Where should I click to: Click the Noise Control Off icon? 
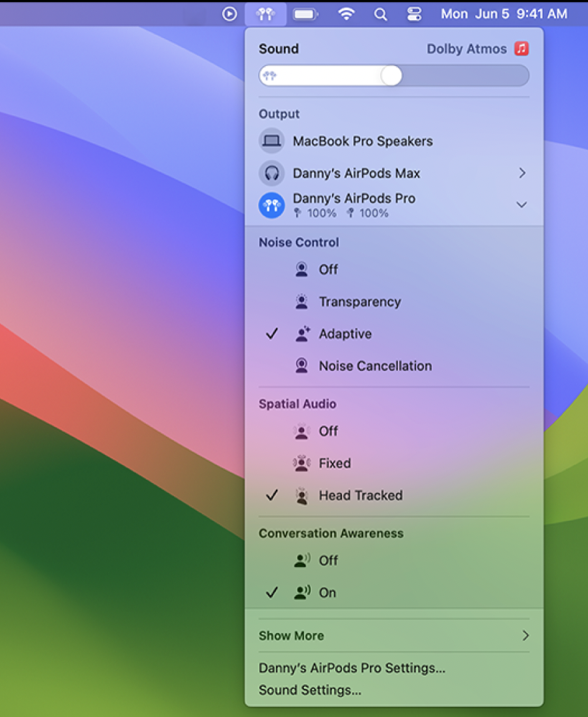click(x=301, y=269)
